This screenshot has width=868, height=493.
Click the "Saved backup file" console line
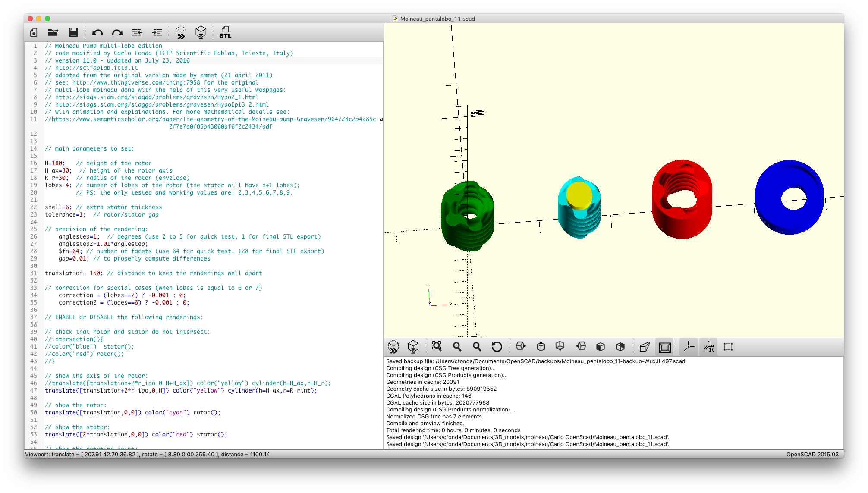[535, 361]
